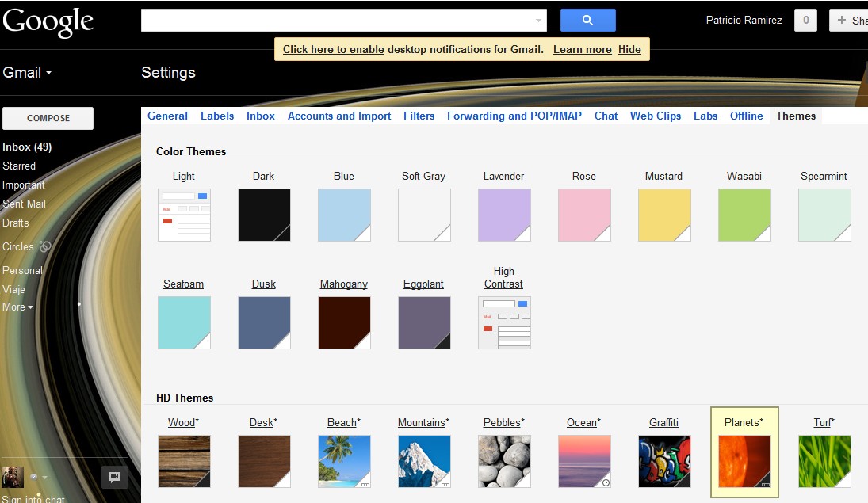The image size is (868, 503).
Task: Open the Inbox settings tab
Action: pyautogui.click(x=261, y=116)
